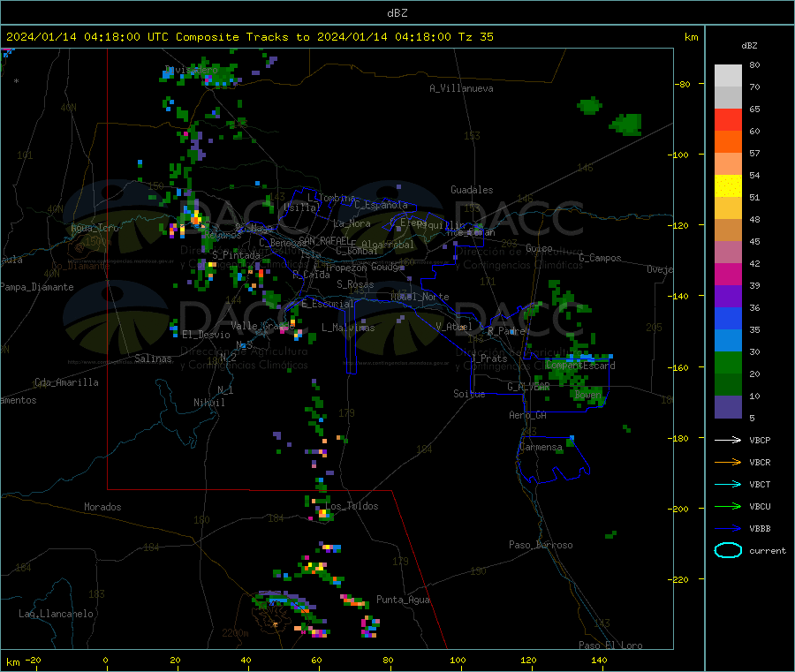This screenshot has height=672, width=795.
Task: Click the -80 km tick on right axis
Action: [x=683, y=84]
